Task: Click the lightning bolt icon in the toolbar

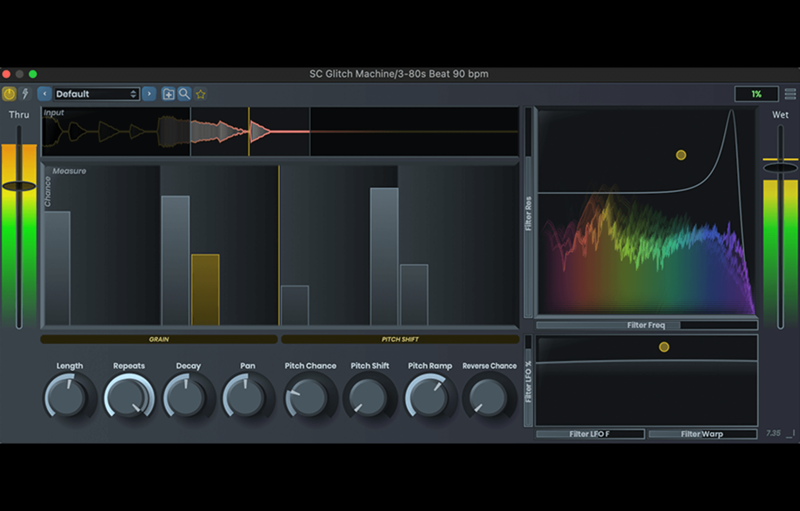Action: coord(25,94)
